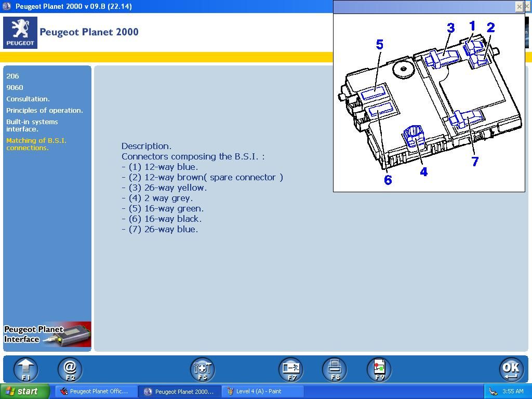The width and height of the screenshot is (532, 399).
Task: Click the '(5) 16-way green.' line
Action: 163,209
